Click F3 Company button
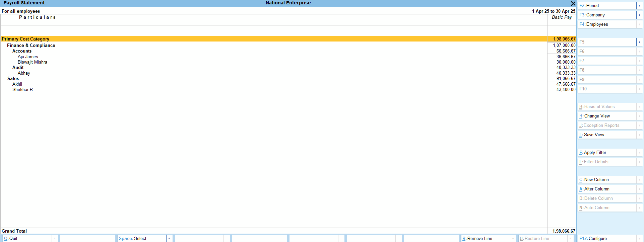The image size is (644, 242). (x=606, y=15)
